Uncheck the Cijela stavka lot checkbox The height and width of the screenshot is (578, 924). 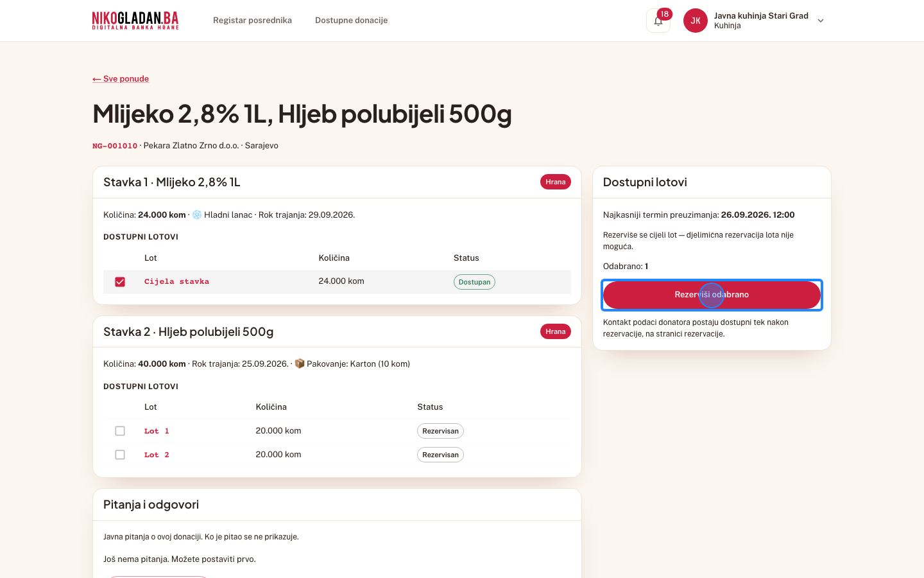click(120, 282)
